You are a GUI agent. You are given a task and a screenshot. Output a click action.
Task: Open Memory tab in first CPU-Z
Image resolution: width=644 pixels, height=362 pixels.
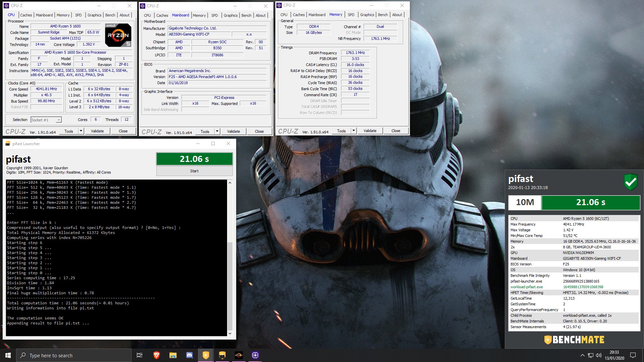pos(63,15)
